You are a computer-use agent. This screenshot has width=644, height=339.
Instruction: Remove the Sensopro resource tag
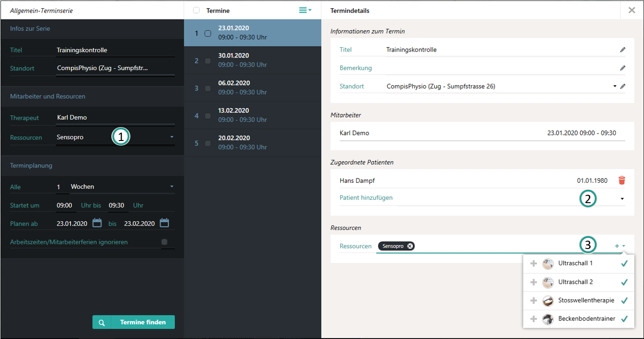pyautogui.click(x=410, y=246)
